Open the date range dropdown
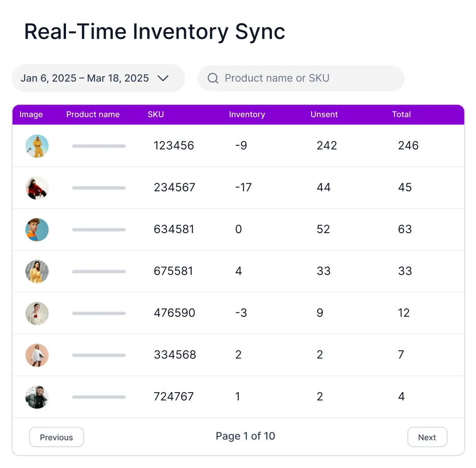Image resolution: width=476 pixels, height=468 pixels. coord(98,78)
